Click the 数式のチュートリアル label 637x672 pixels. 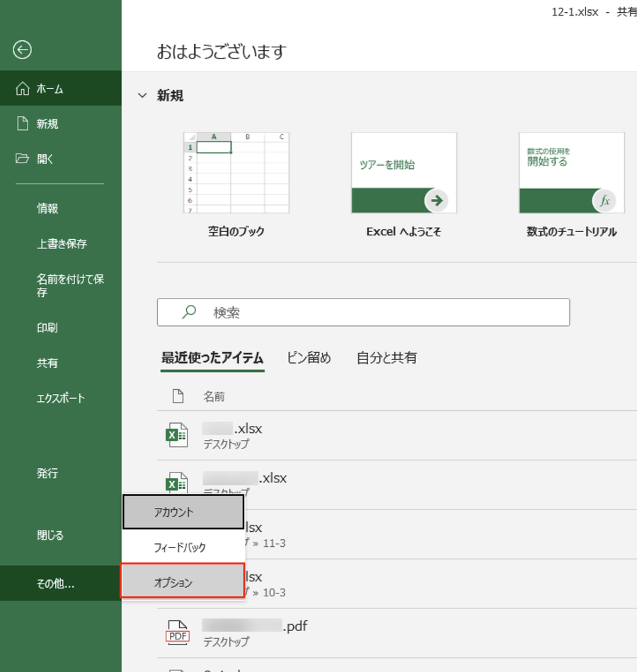(x=572, y=231)
